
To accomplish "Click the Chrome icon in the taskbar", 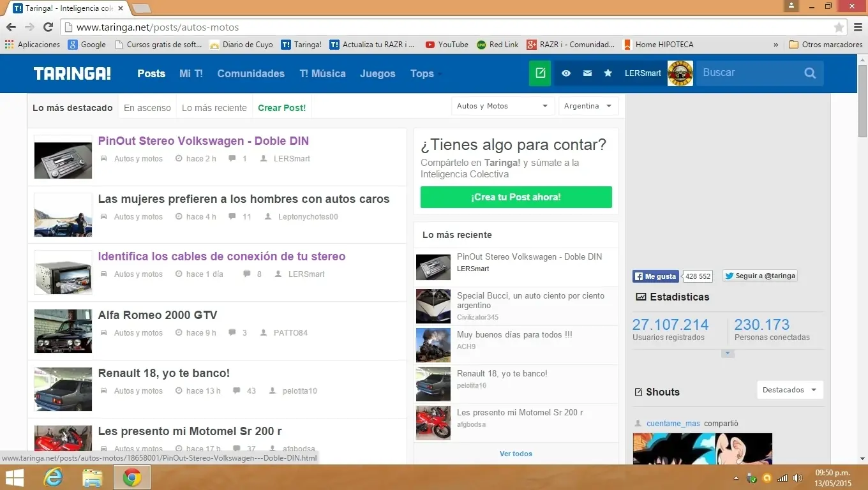I will pyautogui.click(x=132, y=477).
